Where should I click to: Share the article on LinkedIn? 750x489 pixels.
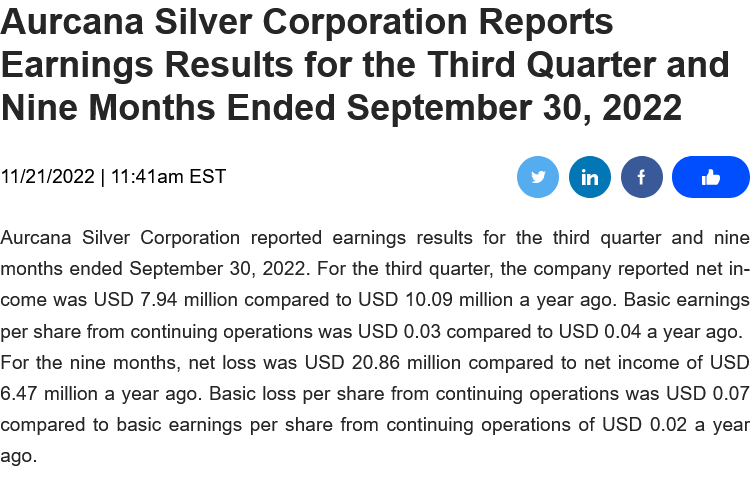590,177
